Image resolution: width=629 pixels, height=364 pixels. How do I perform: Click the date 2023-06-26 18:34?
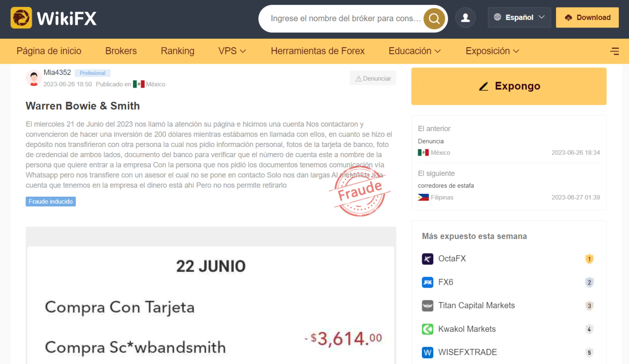[x=576, y=153]
